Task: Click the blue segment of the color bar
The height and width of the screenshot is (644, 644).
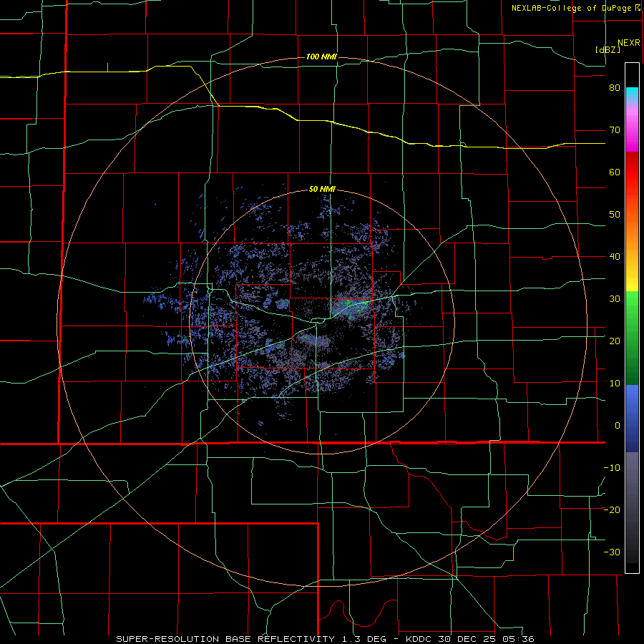Action: click(x=632, y=419)
